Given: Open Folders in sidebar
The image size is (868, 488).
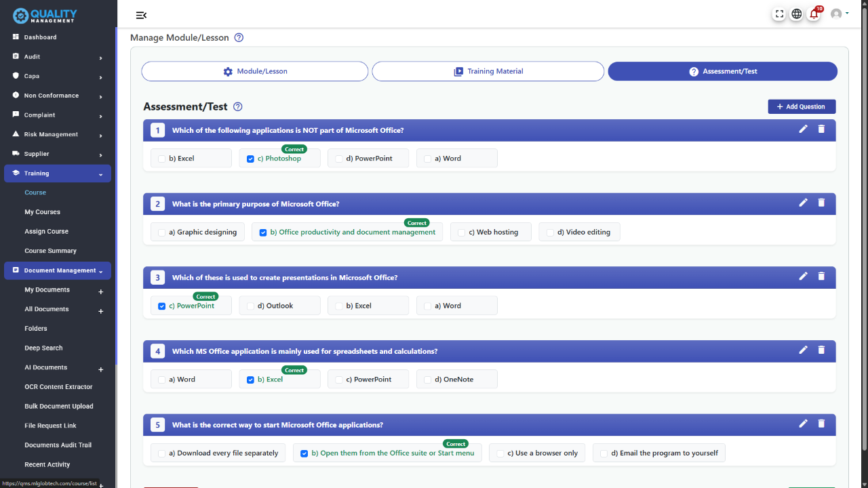Looking at the screenshot, I should (x=36, y=329).
